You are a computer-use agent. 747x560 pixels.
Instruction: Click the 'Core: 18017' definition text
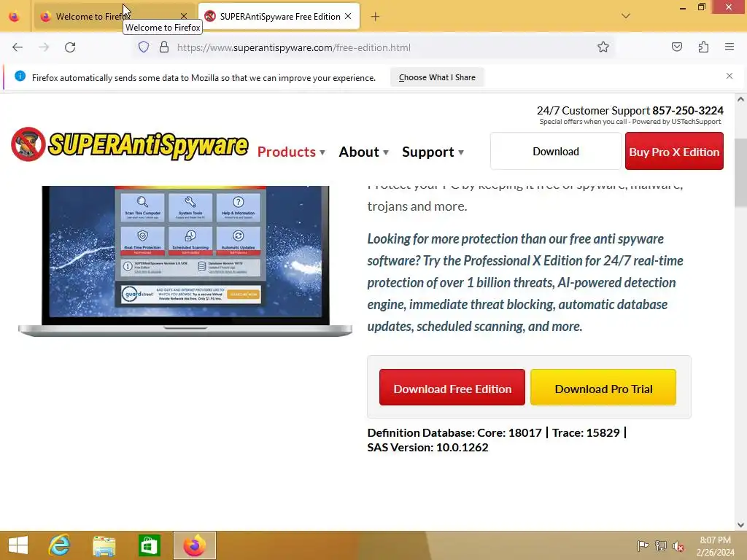(x=509, y=432)
